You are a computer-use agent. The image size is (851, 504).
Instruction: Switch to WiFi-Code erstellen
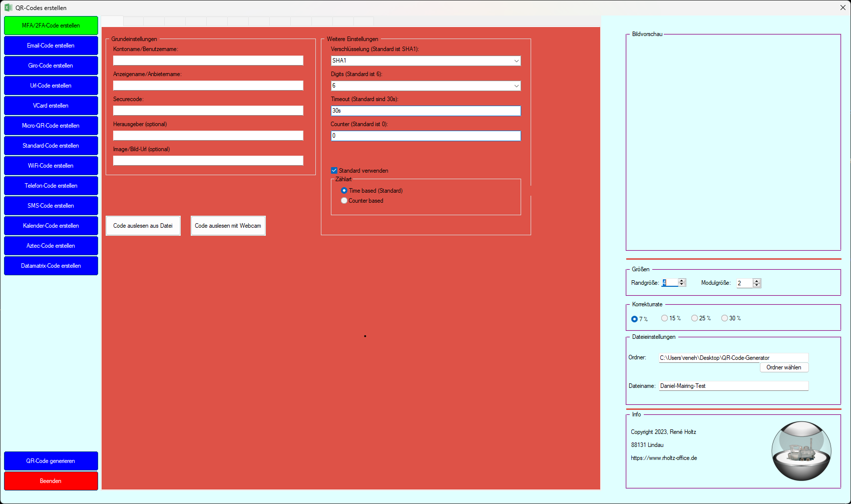point(51,166)
